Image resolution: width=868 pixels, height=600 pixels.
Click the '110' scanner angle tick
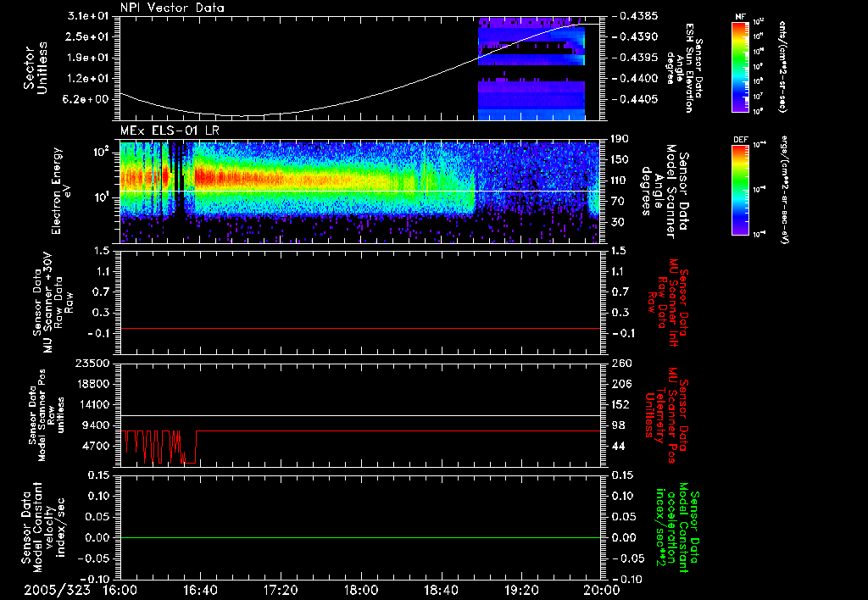point(619,181)
